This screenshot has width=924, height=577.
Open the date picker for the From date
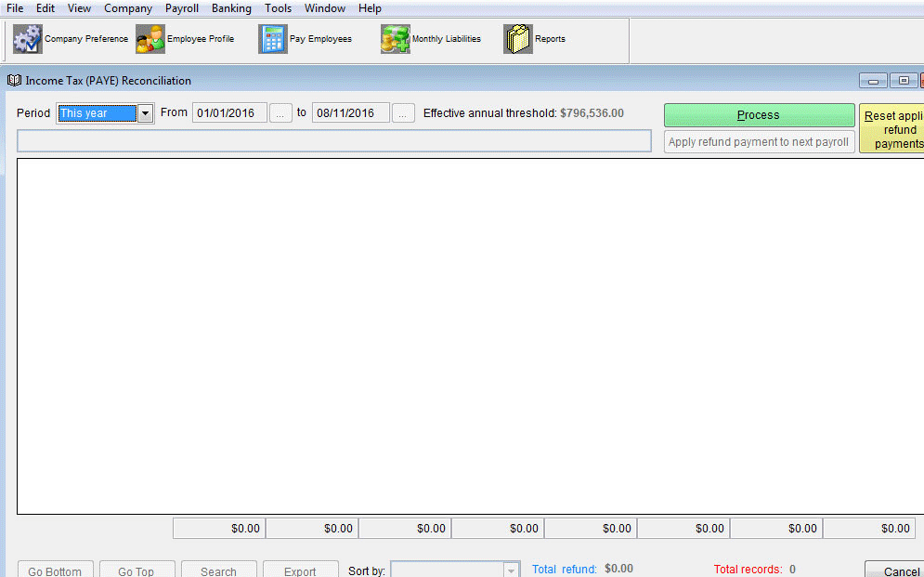point(280,112)
